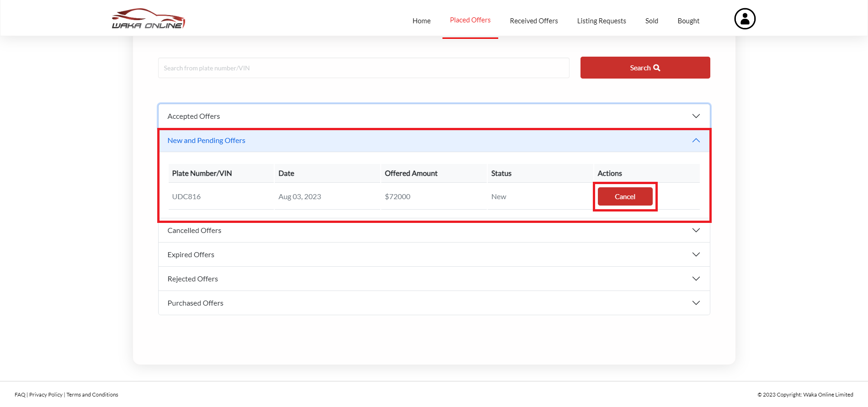Expand the Expired Offers section
The width and height of the screenshot is (868, 407).
click(434, 254)
